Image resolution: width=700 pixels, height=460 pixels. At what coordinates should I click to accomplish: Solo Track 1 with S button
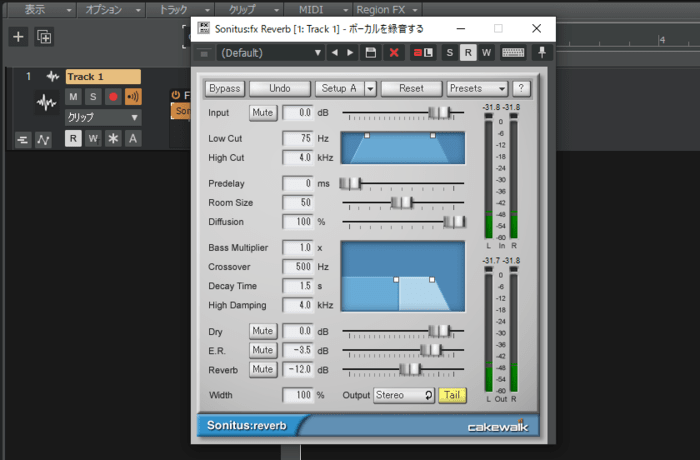point(93,96)
